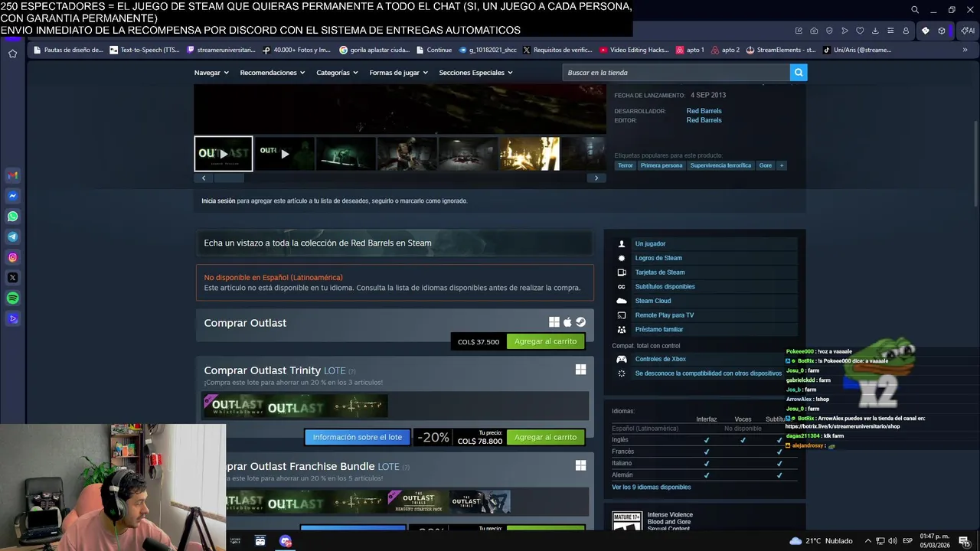Add Outlast Trinity bundle to cart
Image resolution: width=980 pixels, height=551 pixels.
(545, 437)
